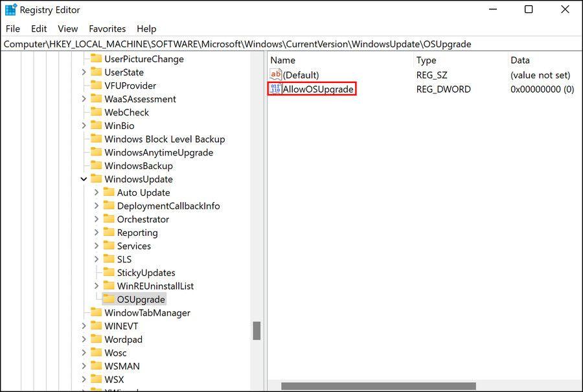Expand the UserState key

[x=84, y=72]
